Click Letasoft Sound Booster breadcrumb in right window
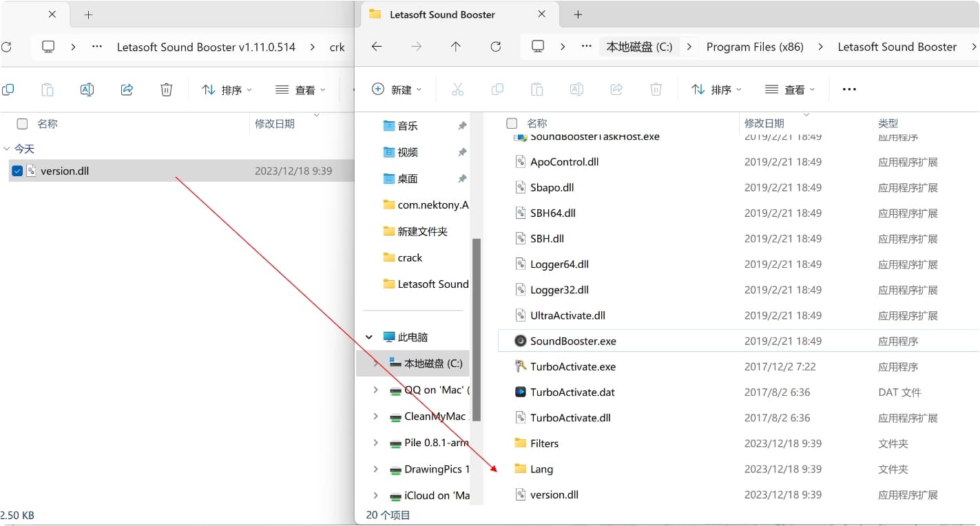 (x=897, y=47)
